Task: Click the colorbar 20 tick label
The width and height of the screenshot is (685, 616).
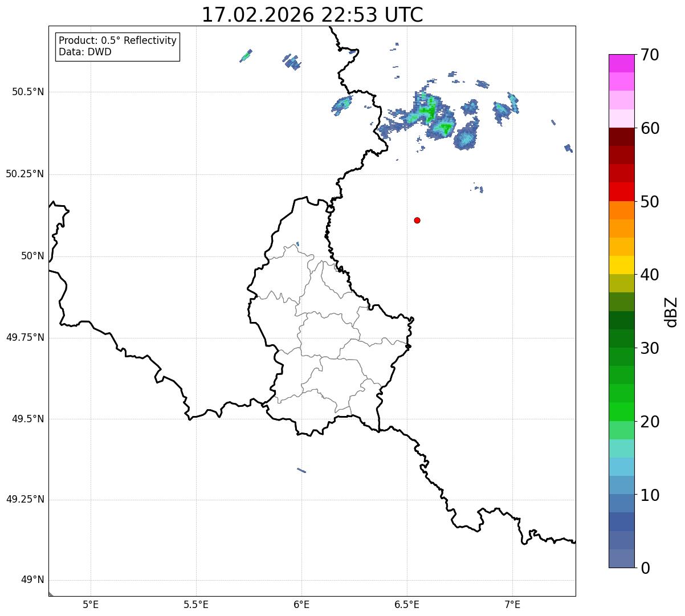Action: tap(650, 422)
